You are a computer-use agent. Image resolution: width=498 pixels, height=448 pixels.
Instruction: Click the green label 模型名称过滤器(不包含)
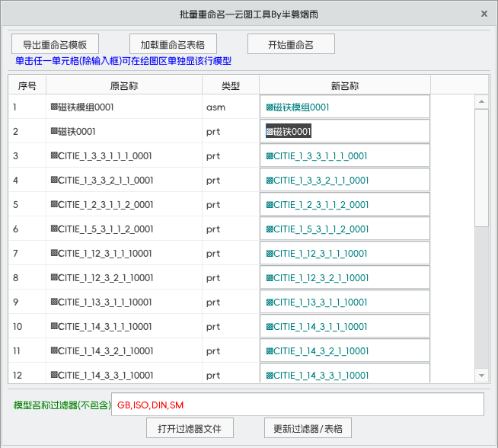[62, 405]
